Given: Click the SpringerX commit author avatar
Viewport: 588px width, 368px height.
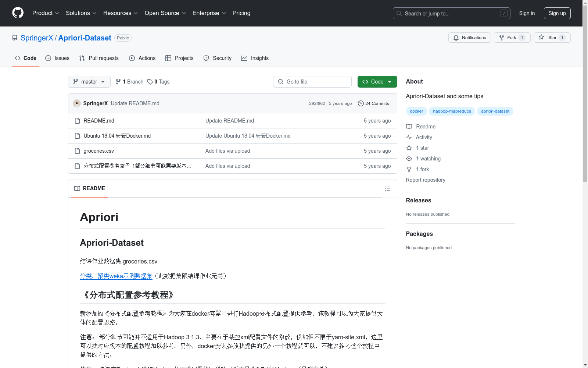Looking at the screenshot, I should click(77, 103).
